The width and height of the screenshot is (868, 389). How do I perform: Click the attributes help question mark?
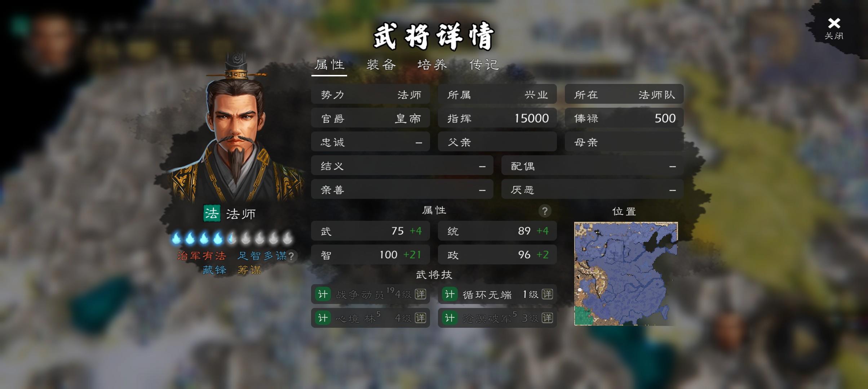[x=545, y=211]
